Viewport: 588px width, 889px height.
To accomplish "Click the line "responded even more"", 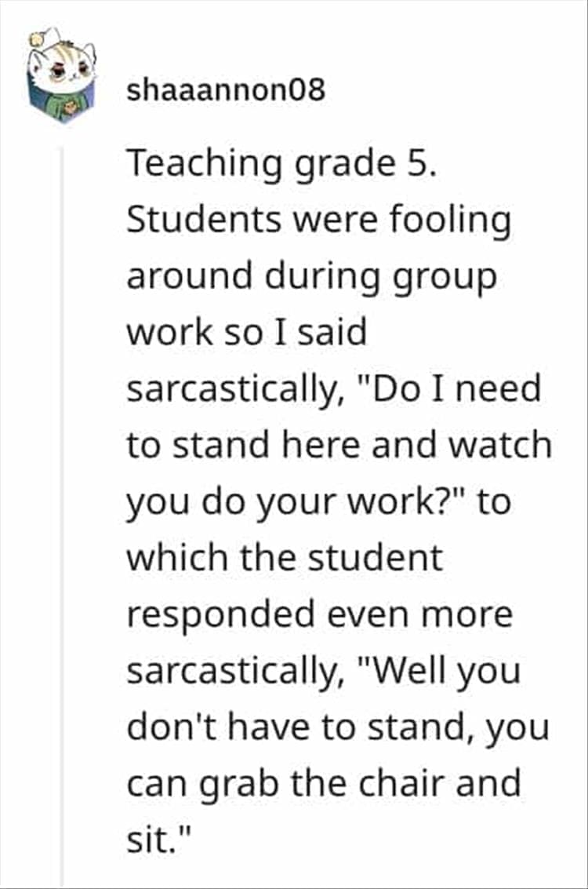I will click(319, 616).
